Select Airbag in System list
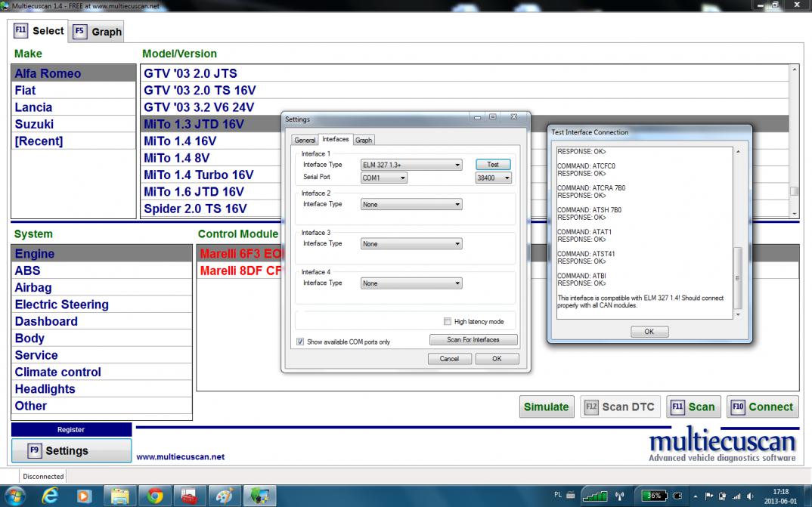The height and width of the screenshot is (507, 812). pos(101,288)
